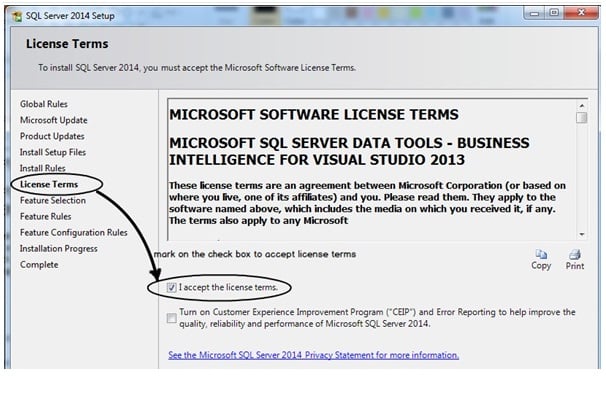Click the Copy license text icon
606x394 pixels.
[x=541, y=259]
